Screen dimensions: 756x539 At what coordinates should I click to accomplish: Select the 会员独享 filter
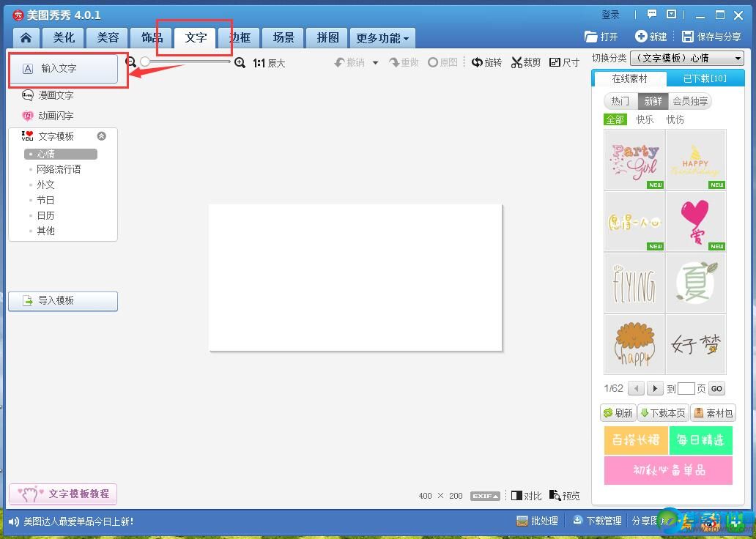[x=690, y=101]
